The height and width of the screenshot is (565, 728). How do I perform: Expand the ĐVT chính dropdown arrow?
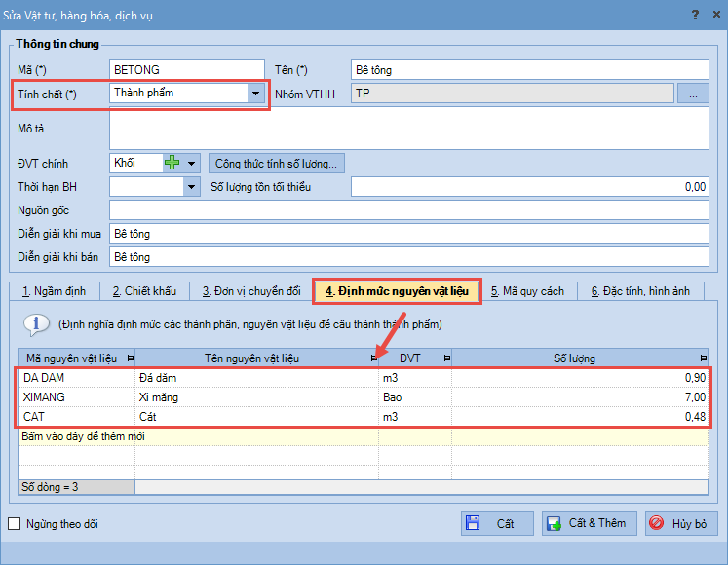191,163
